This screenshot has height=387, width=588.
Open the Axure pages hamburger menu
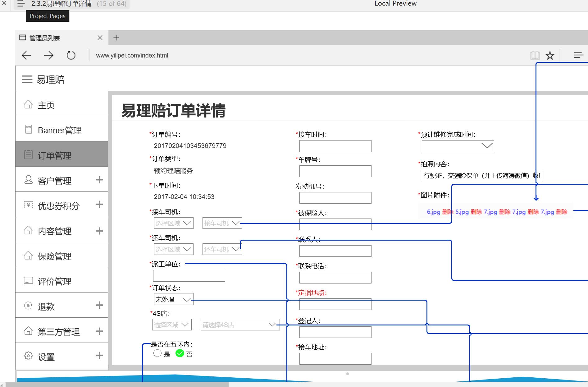pos(21,4)
